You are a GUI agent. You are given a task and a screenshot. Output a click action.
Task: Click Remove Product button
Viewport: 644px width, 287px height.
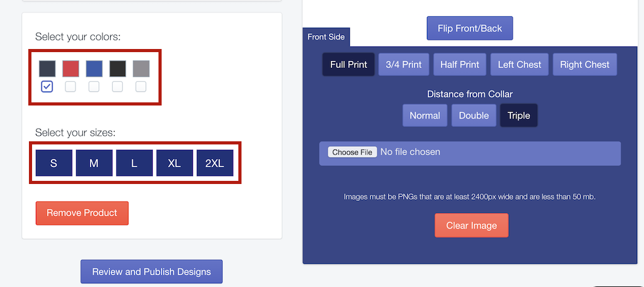click(x=82, y=213)
